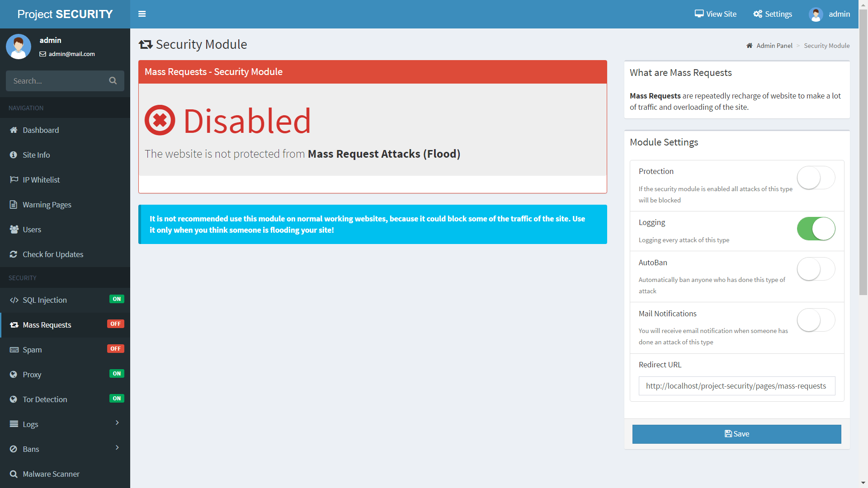This screenshot has width=868, height=488.
Task: Click the Redirect URL input field
Action: 736,386
